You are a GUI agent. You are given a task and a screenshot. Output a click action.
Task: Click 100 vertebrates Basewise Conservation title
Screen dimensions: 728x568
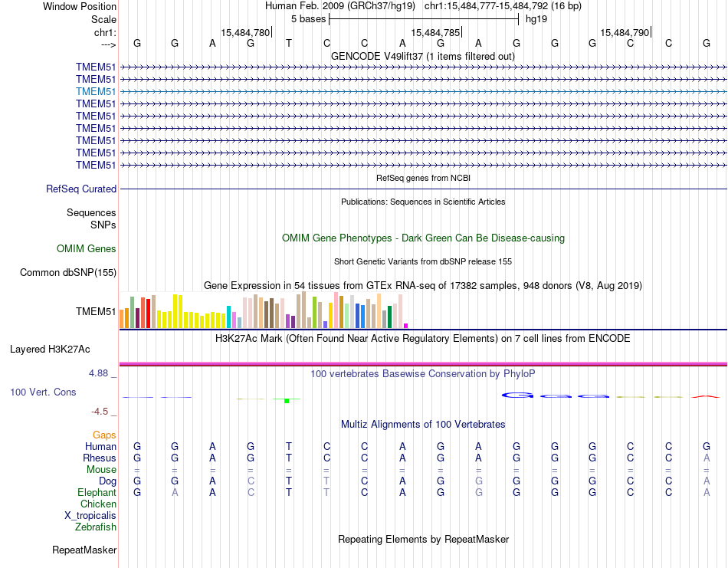coord(423,373)
